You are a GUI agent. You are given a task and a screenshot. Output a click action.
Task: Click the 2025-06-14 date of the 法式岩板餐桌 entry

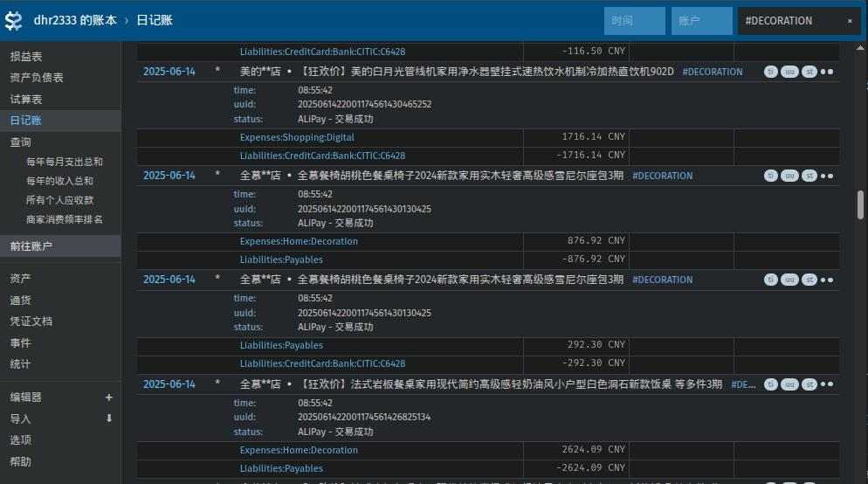coord(169,384)
